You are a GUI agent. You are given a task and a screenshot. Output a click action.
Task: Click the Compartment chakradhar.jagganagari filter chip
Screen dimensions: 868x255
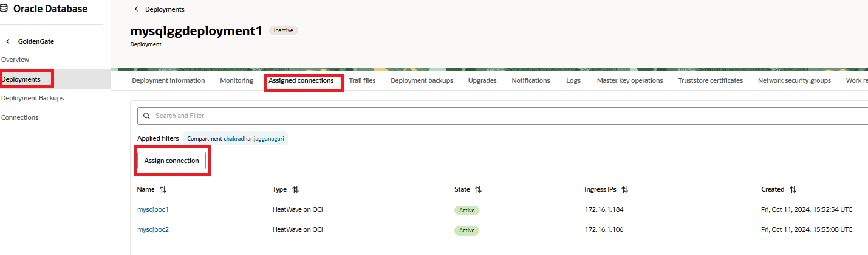pos(236,138)
